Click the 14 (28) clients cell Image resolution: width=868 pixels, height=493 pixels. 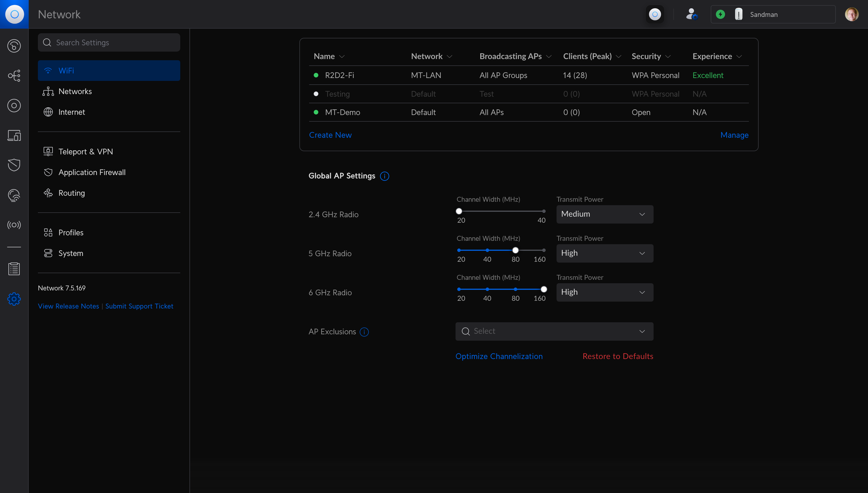click(575, 75)
